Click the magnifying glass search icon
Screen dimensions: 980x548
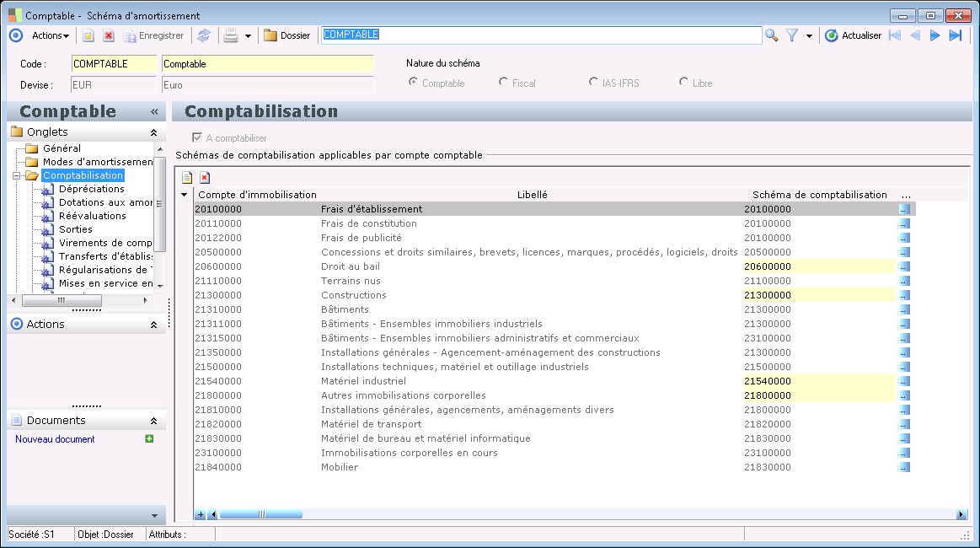click(x=771, y=35)
